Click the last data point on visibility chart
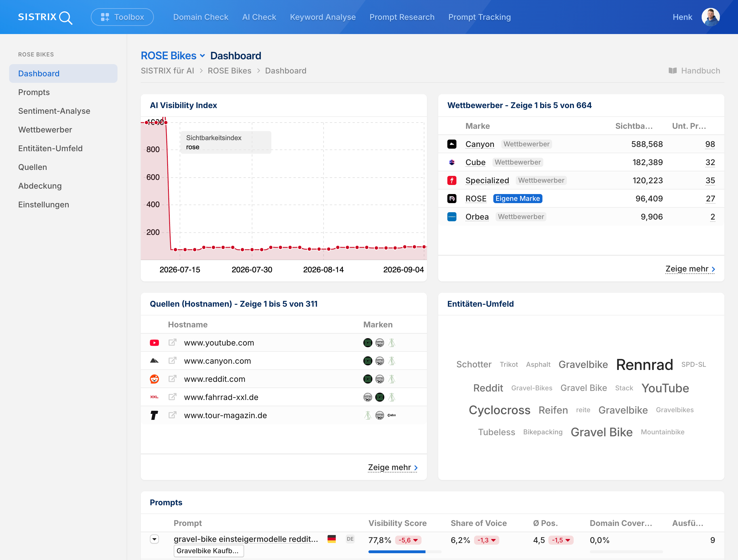 424,247
